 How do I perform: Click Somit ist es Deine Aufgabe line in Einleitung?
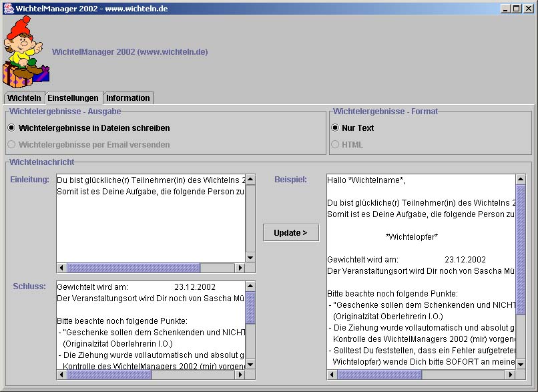[x=151, y=192]
